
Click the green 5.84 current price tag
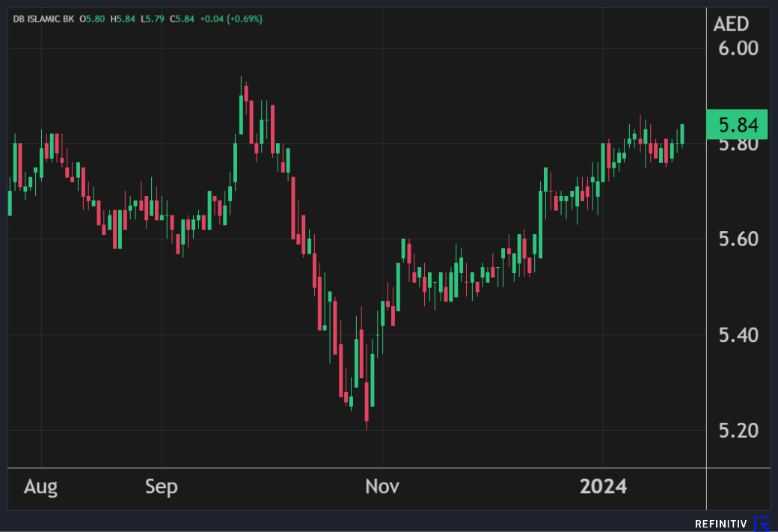point(737,124)
